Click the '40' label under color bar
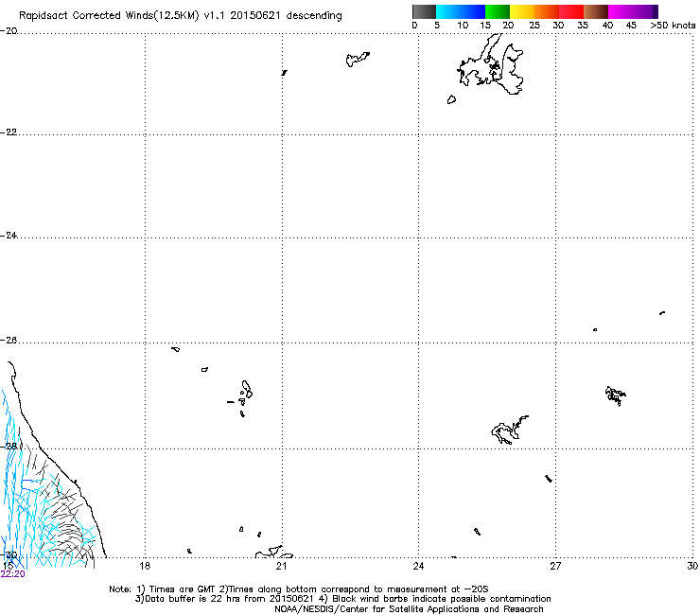700x615 pixels. [607, 26]
